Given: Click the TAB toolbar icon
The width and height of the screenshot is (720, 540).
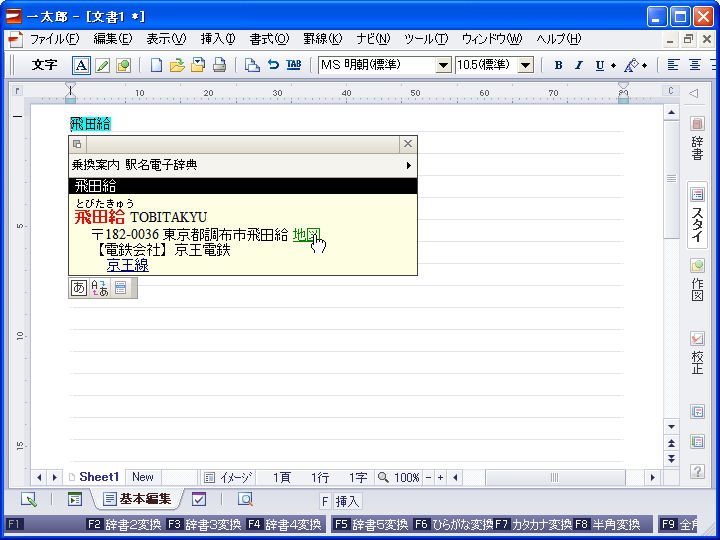Looking at the screenshot, I should [294, 65].
